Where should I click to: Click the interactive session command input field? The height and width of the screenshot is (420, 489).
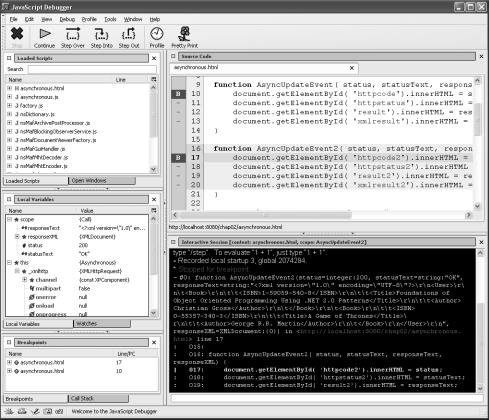(x=327, y=398)
